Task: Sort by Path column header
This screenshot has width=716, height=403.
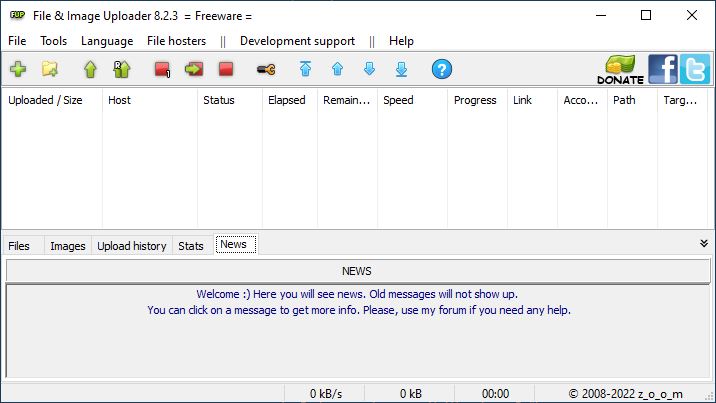Action: tap(632, 100)
